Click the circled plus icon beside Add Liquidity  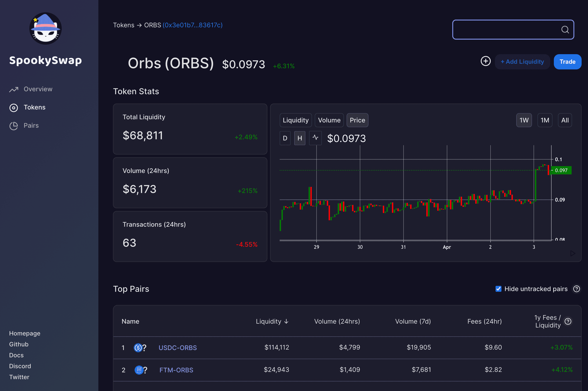pyautogui.click(x=486, y=61)
